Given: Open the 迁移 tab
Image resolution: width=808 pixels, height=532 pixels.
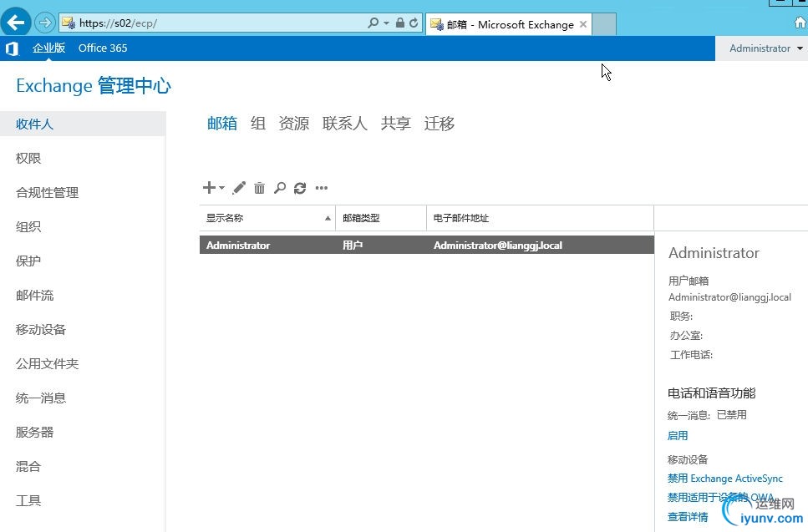Looking at the screenshot, I should 439,123.
